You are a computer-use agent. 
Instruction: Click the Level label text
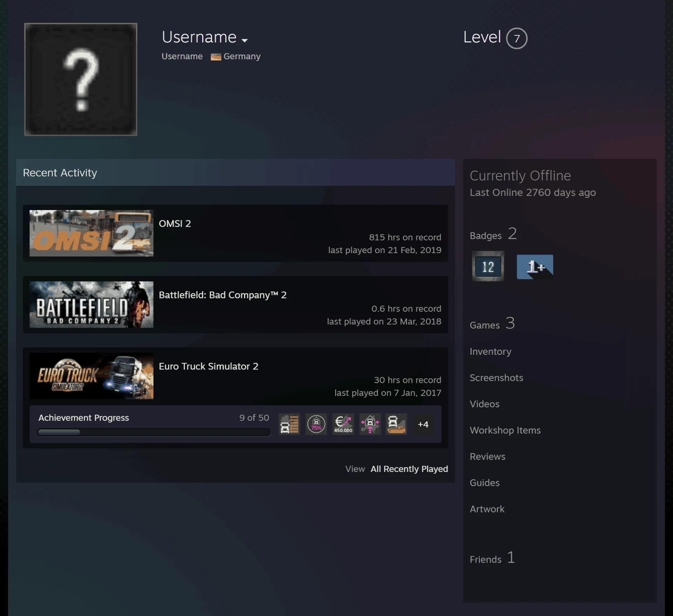(482, 37)
